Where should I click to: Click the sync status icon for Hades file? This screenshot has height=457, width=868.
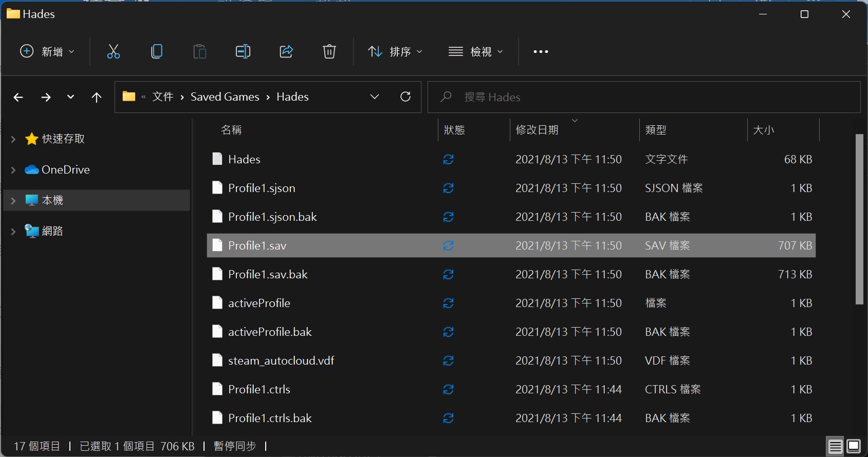(448, 160)
